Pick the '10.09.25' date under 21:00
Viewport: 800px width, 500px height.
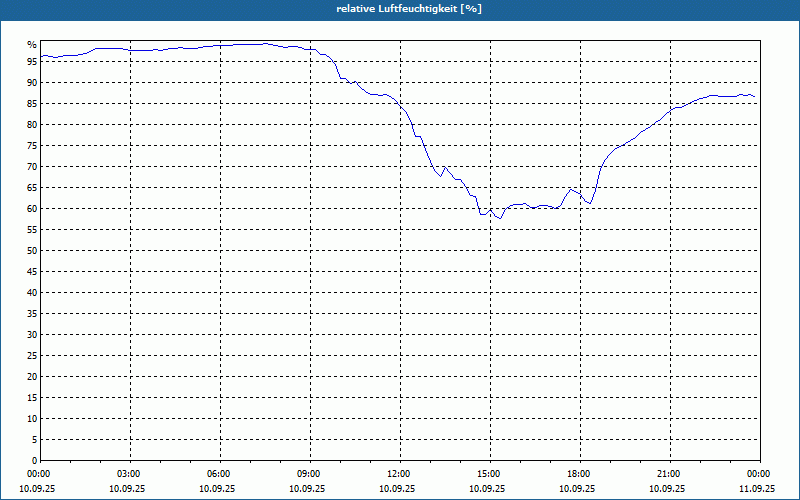point(667,489)
